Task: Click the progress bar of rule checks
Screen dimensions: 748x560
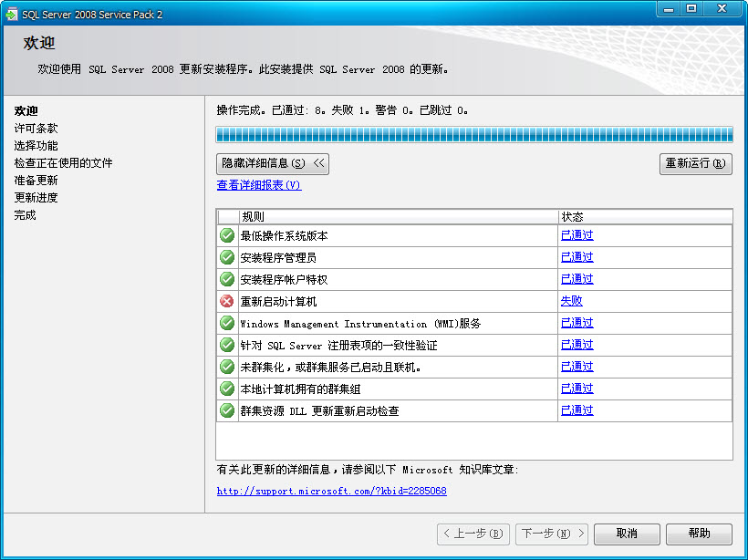Action: (473, 135)
